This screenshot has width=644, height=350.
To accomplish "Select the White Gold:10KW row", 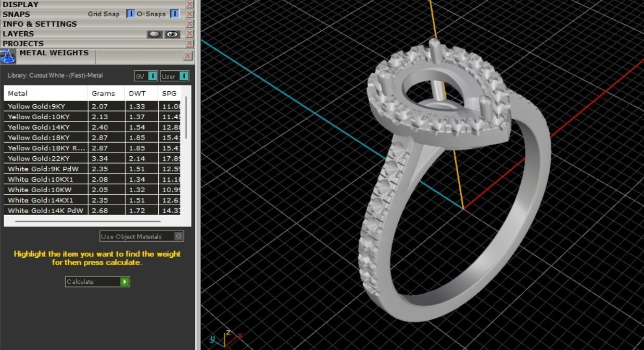I will click(92, 190).
